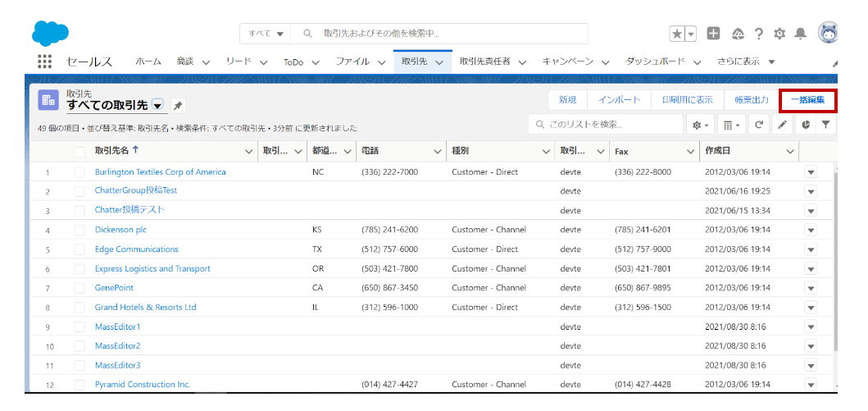Click the Fax column header

tap(621, 151)
